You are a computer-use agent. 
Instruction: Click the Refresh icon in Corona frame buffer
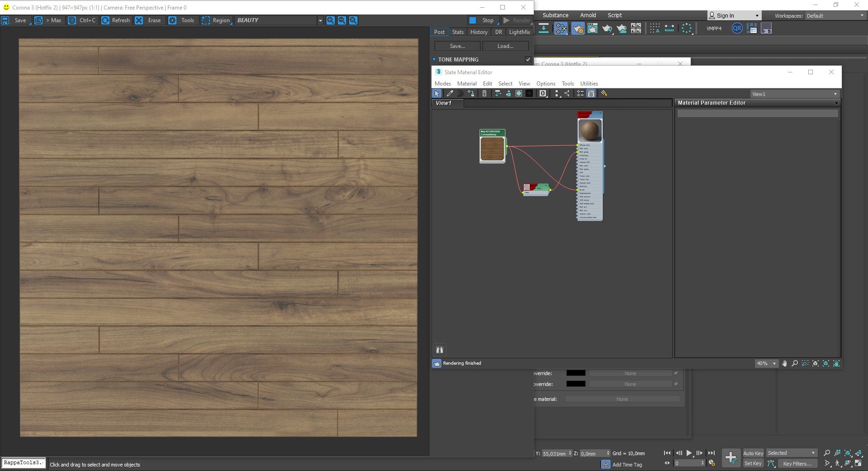pyautogui.click(x=105, y=20)
